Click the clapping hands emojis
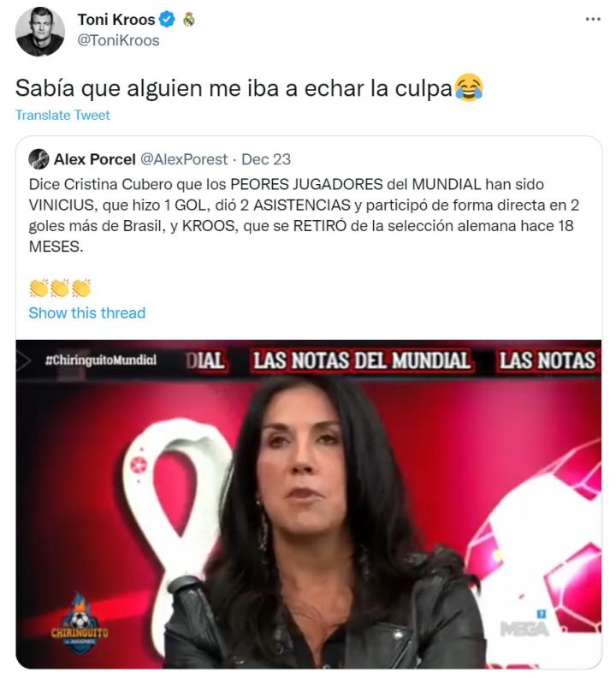Image resolution: width=616 pixels, height=678 pixels. (x=60, y=288)
